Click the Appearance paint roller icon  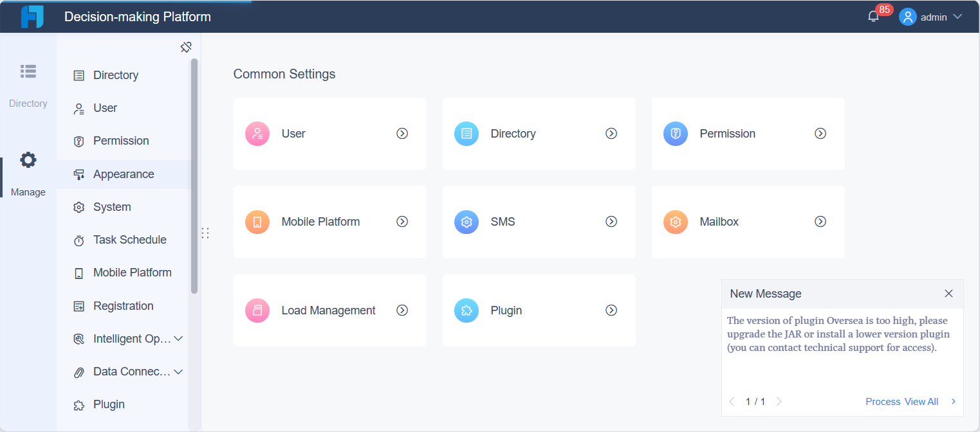(x=79, y=175)
